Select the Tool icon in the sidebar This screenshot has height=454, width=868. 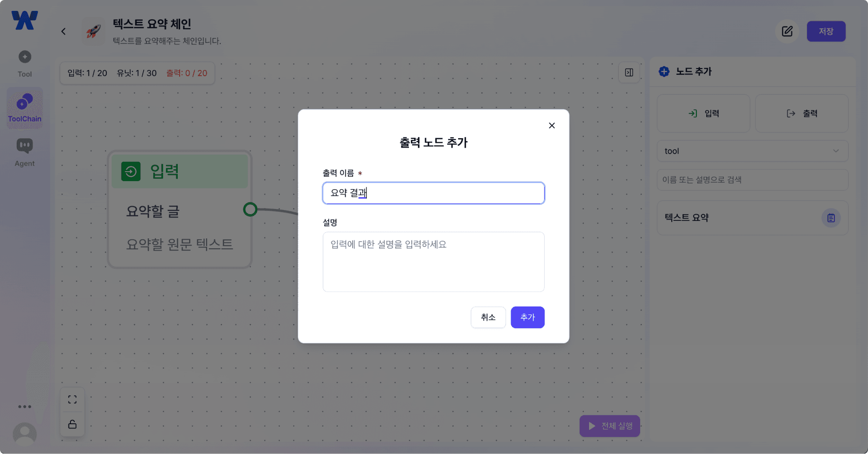pyautogui.click(x=25, y=61)
